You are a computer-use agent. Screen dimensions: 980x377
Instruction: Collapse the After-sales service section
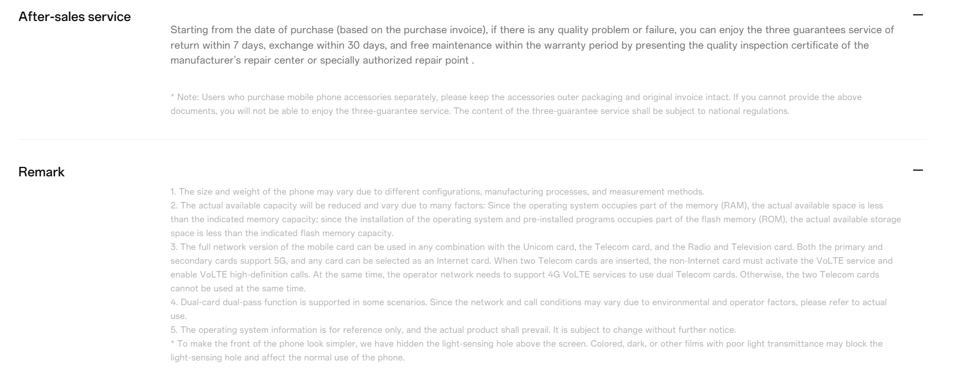pyautogui.click(x=917, y=15)
